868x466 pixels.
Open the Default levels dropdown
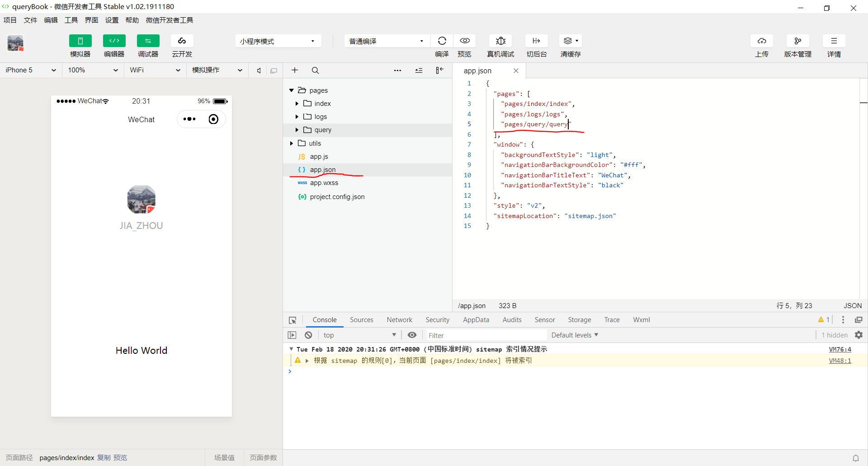point(575,335)
